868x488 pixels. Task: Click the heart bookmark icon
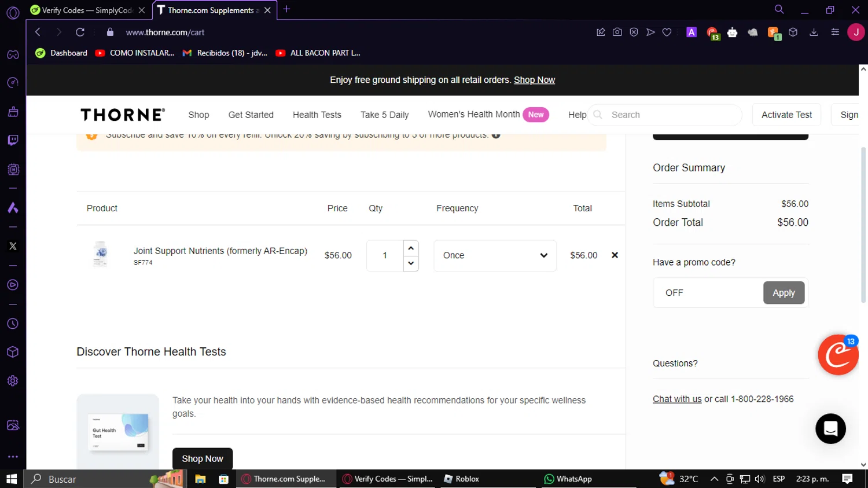click(x=667, y=32)
